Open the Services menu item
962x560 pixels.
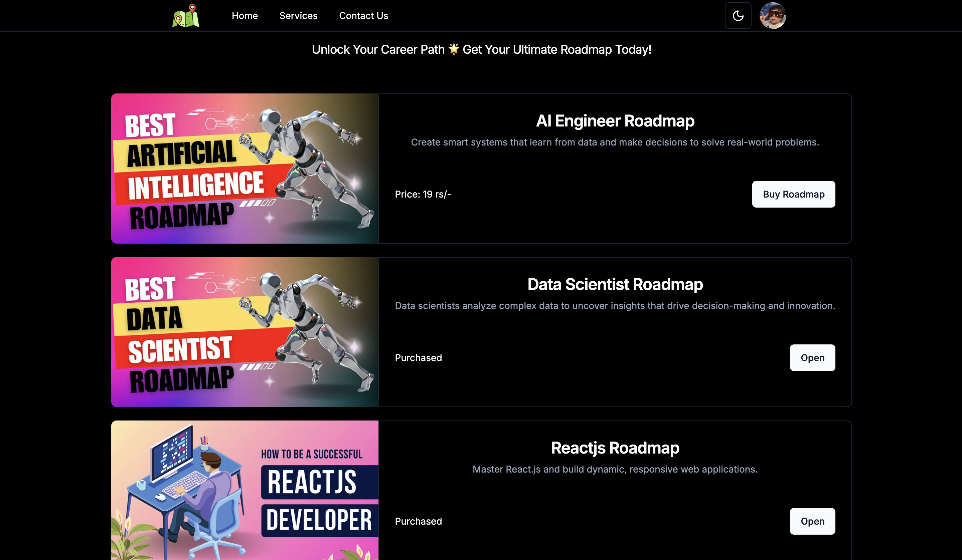(x=298, y=16)
